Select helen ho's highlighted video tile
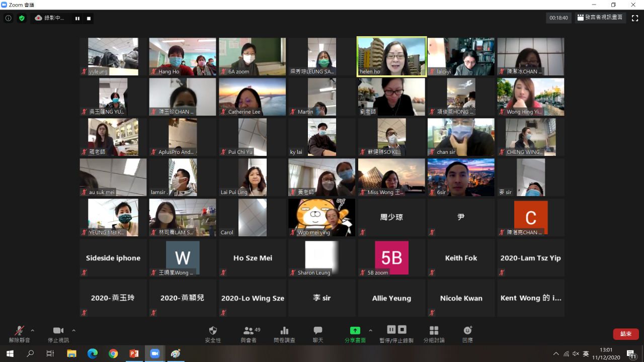Image resolution: width=644 pixels, height=362 pixels. point(391,56)
